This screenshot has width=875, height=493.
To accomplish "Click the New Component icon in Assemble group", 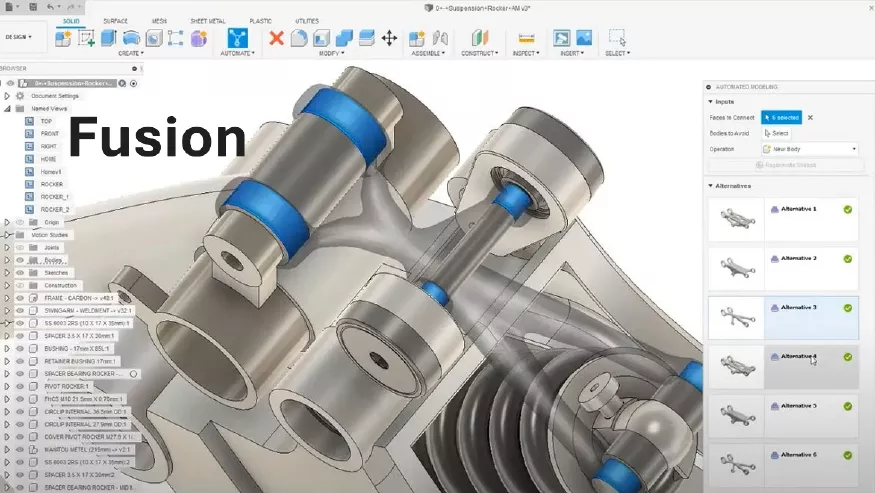I will click(417, 38).
